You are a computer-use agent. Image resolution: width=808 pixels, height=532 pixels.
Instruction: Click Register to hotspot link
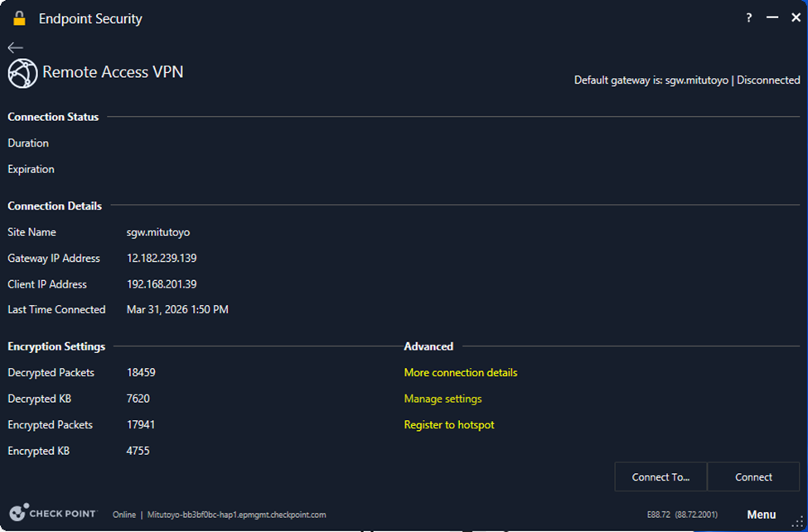tap(448, 425)
